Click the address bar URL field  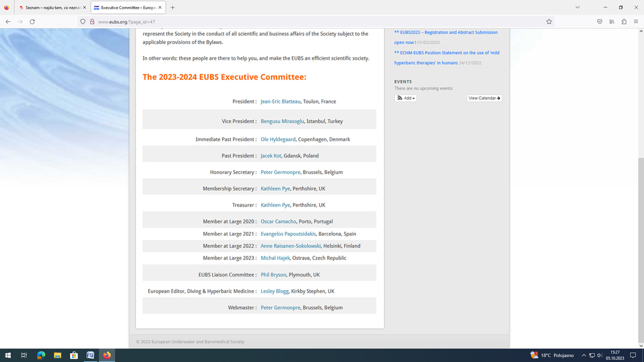point(316,22)
